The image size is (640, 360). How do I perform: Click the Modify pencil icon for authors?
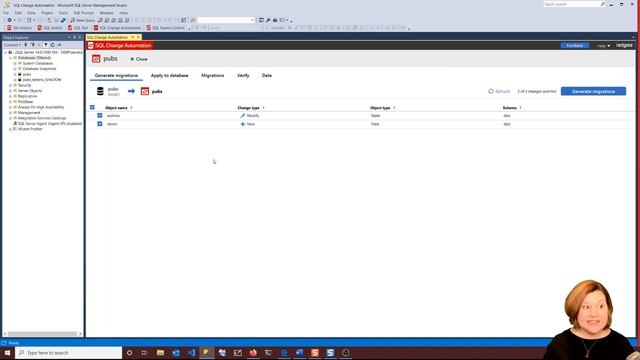pyautogui.click(x=242, y=116)
